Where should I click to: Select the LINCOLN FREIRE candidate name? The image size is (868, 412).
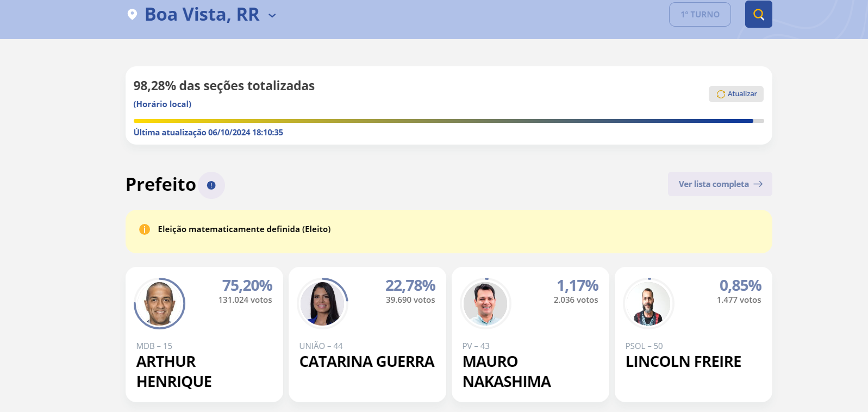(683, 362)
